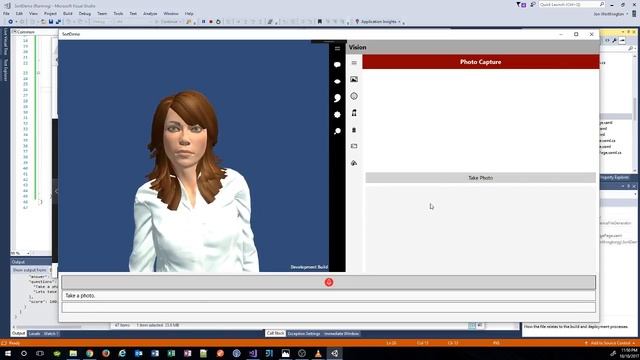Open the File menu in Visual Studio
640x360 pixels.
pos(6,13)
